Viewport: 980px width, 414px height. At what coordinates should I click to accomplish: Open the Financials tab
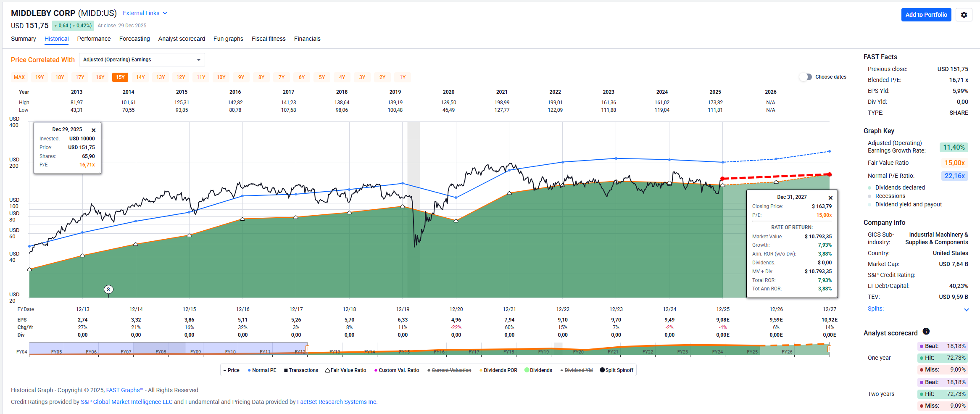307,39
